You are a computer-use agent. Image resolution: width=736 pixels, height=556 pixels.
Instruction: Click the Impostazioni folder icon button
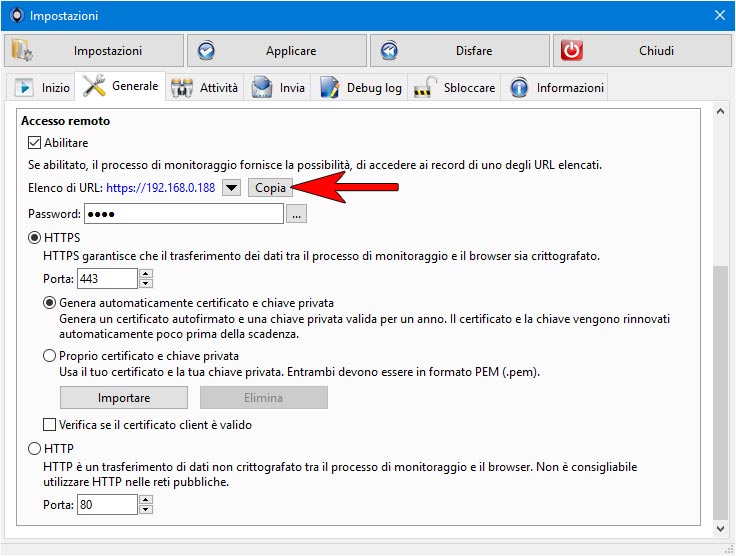point(22,51)
